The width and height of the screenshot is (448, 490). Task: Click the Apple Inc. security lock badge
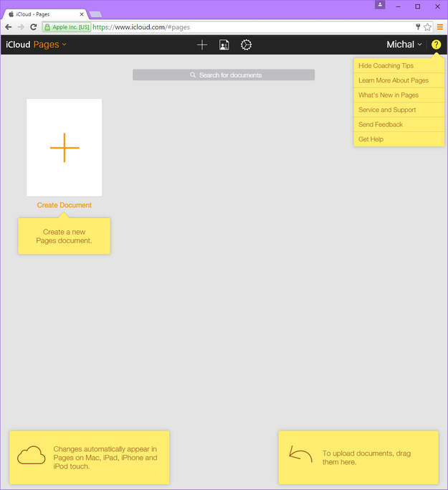67,27
